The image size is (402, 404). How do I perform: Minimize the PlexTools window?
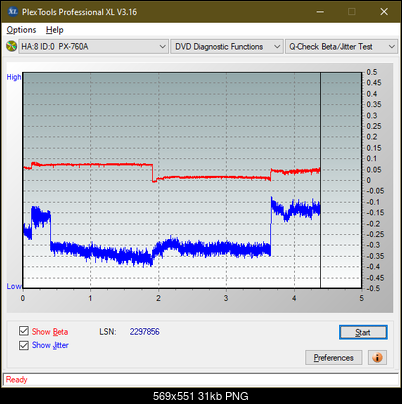[320, 12]
